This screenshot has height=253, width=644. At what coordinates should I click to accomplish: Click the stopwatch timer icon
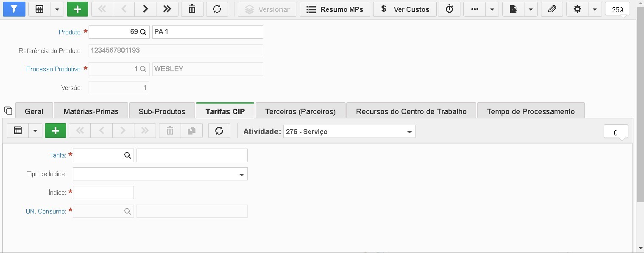click(449, 9)
